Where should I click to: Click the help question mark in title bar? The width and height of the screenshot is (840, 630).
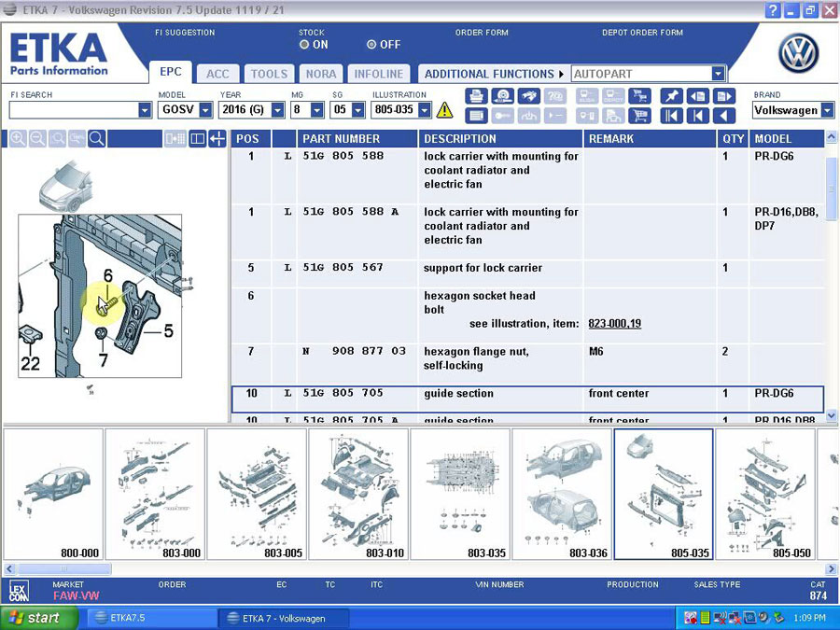[x=773, y=10]
